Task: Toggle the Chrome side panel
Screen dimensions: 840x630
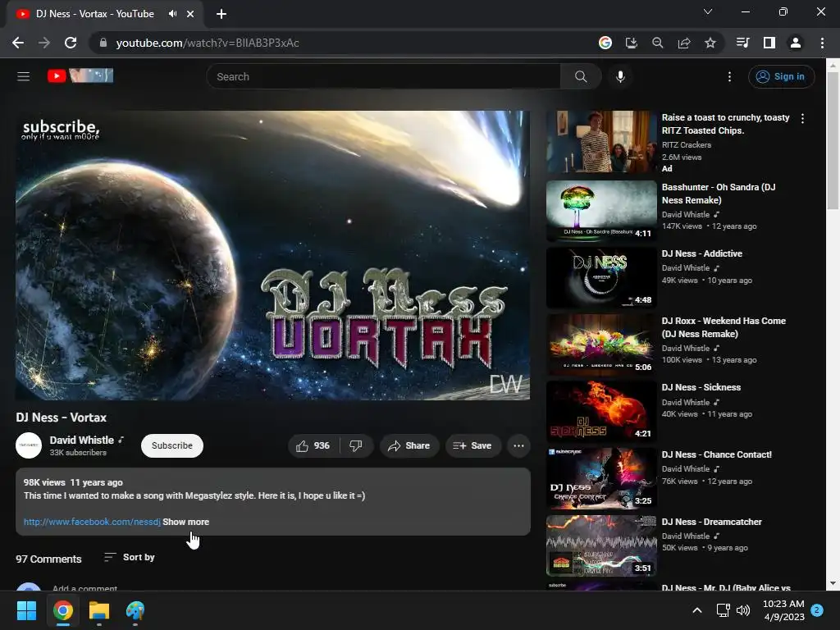Action: click(769, 43)
